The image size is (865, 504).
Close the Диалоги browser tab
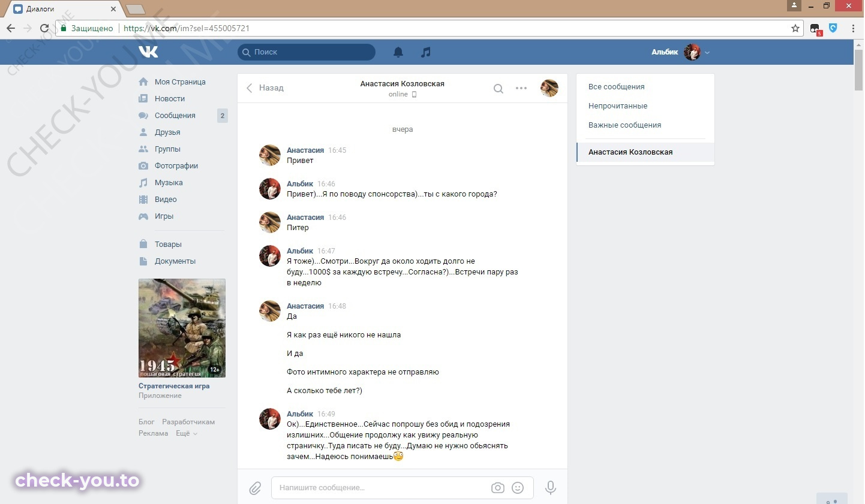pyautogui.click(x=113, y=9)
